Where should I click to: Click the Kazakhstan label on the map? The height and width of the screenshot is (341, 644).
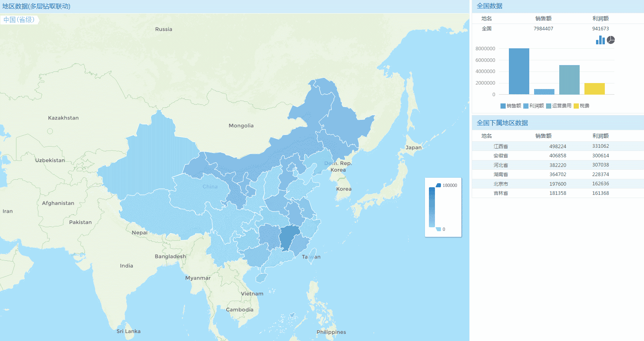pyautogui.click(x=63, y=118)
